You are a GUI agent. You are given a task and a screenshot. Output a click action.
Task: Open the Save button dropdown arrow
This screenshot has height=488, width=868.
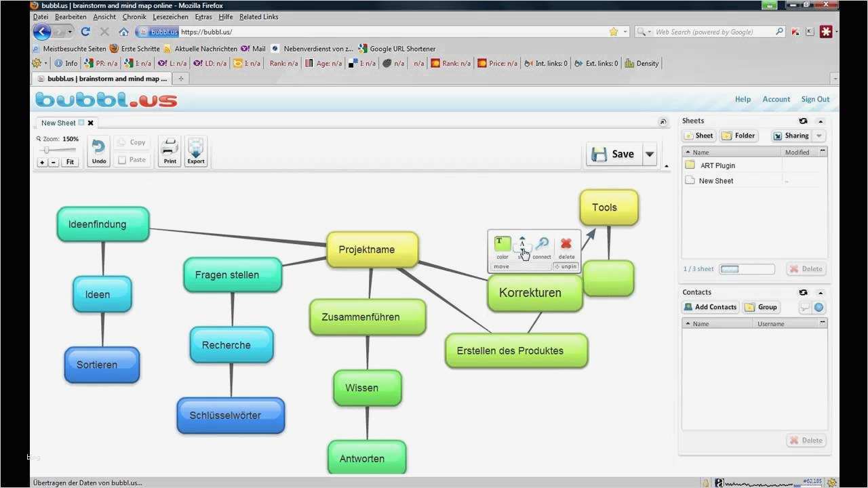point(649,154)
